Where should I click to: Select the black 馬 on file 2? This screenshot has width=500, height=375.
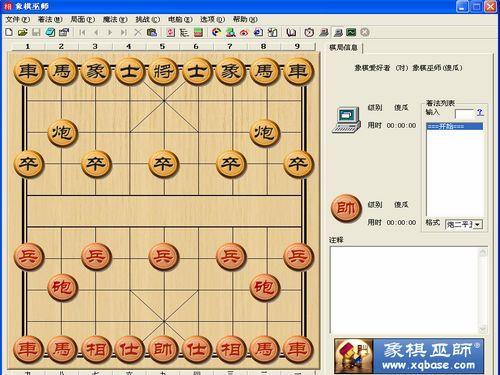[62, 71]
